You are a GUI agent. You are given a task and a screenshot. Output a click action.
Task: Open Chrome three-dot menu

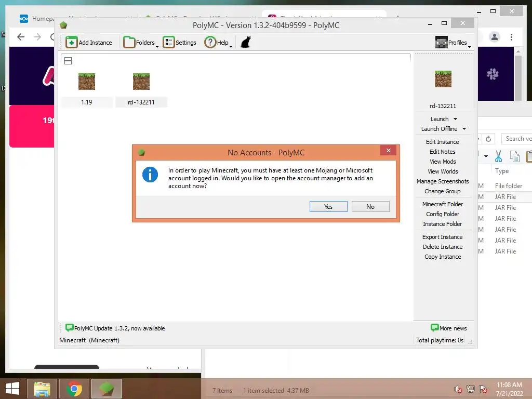click(x=511, y=37)
